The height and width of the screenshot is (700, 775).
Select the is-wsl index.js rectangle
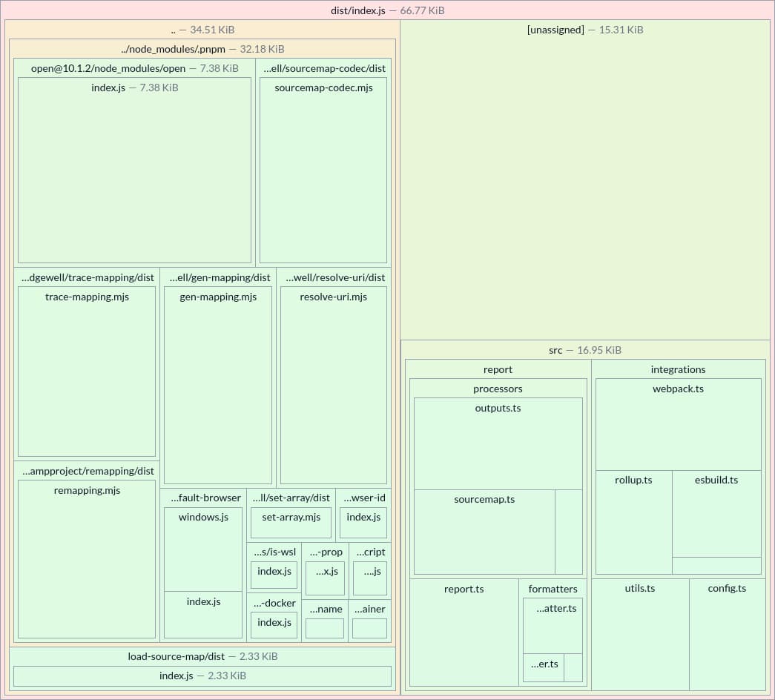coord(274,573)
